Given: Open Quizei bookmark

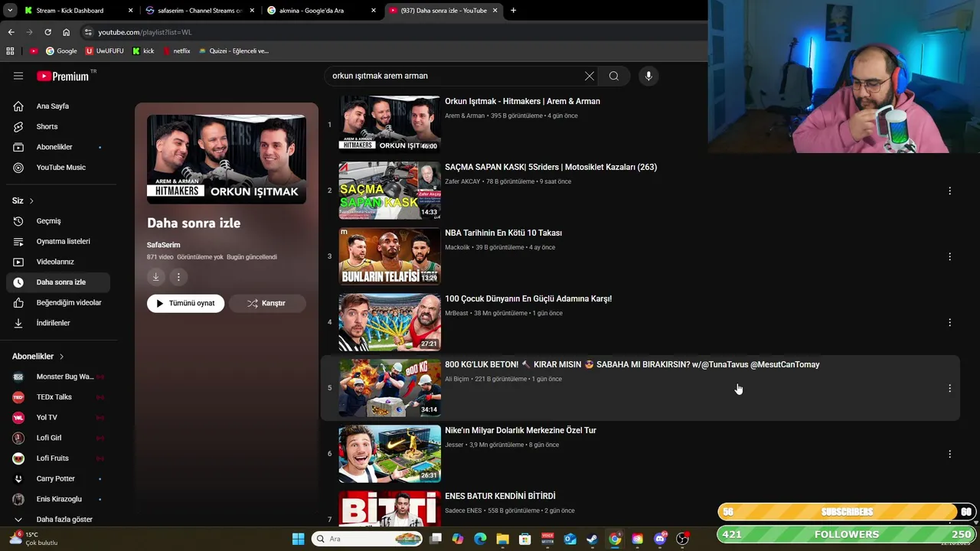Looking at the screenshot, I should (x=234, y=51).
